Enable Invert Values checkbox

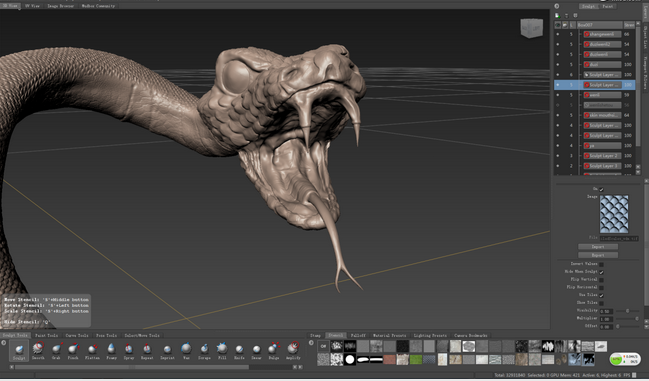point(601,264)
